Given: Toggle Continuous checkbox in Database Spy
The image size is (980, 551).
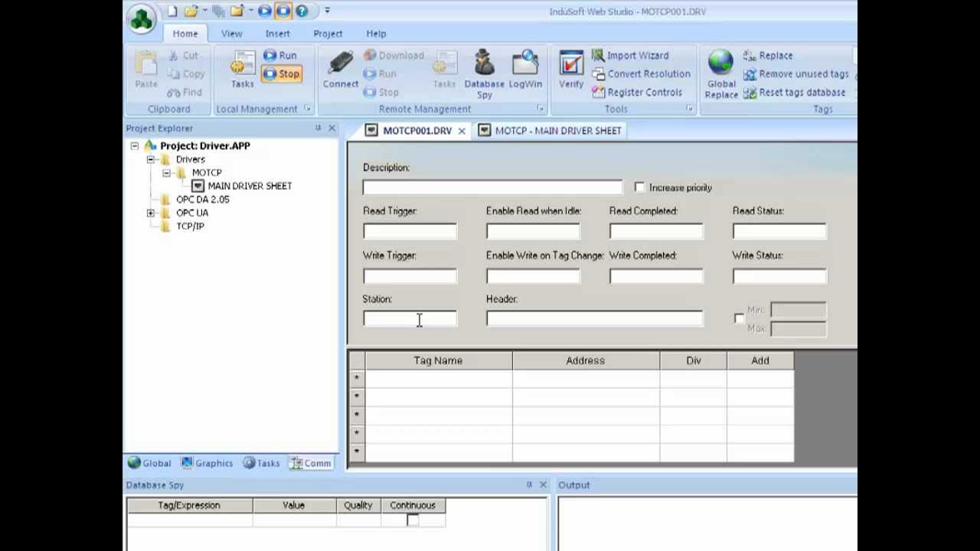Looking at the screenshot, I should tap(413, 520).
